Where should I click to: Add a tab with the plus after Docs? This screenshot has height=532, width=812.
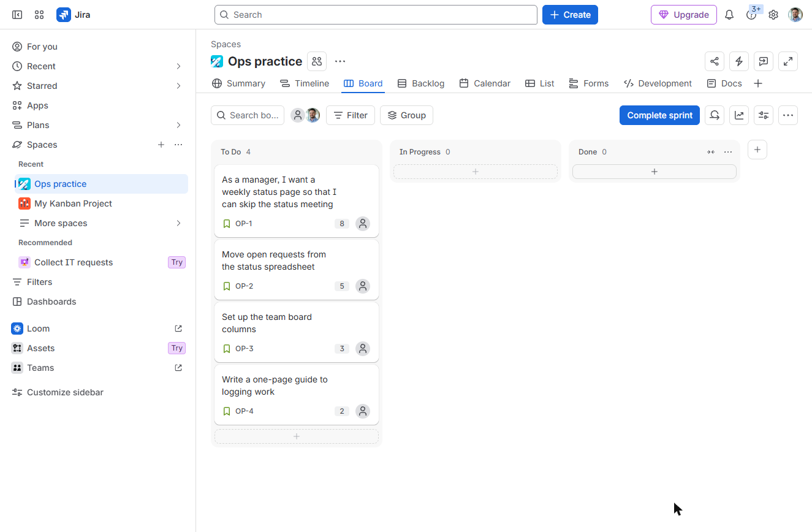pyautogui.click(x=758, y=83)
